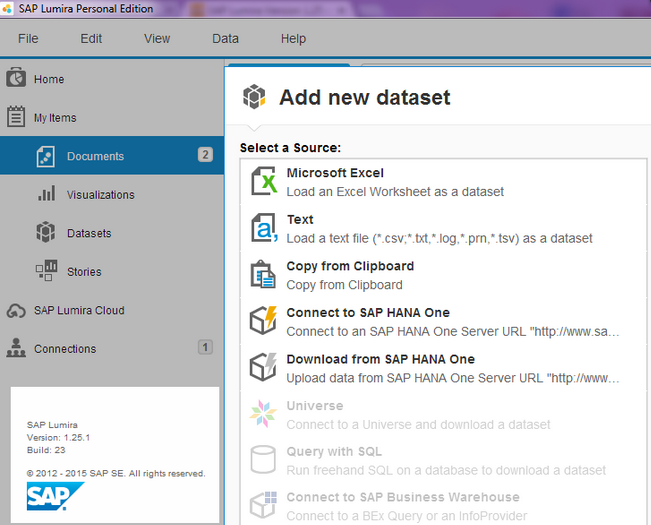
Task: Click the Add new dataset header icon
Action: tap(254, 96)
